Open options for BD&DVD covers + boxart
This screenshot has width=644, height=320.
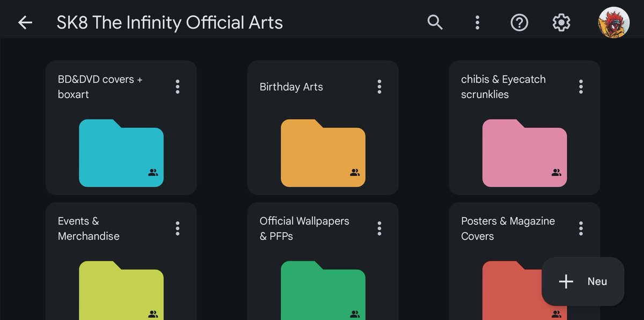point(178,86)
